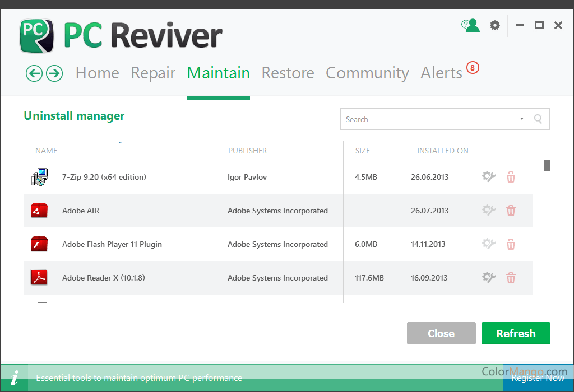Sort list by the NAME column header
Viewport: 574px width, 392px height.
coord(120,150)
